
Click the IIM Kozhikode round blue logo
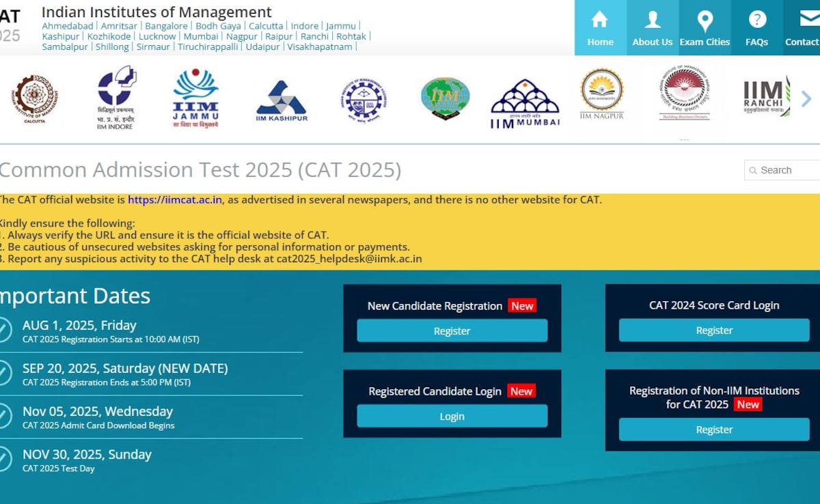(364, 100)
